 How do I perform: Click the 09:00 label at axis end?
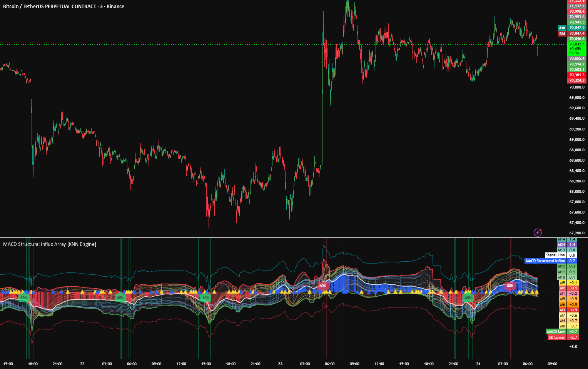pyautogui.click(x=552, y=364)
